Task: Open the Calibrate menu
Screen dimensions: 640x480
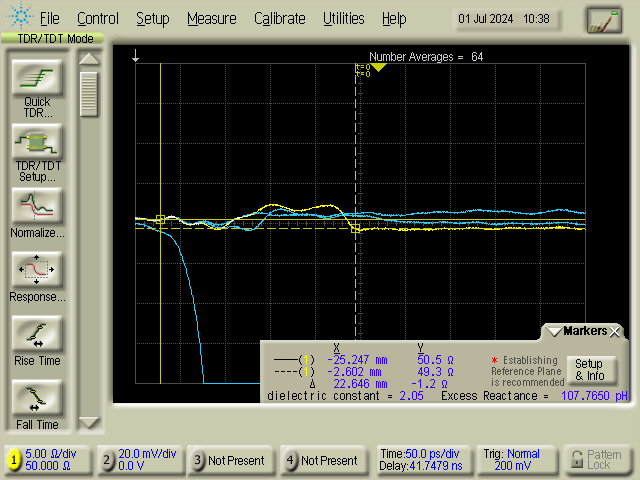Action: click(279, 18)
